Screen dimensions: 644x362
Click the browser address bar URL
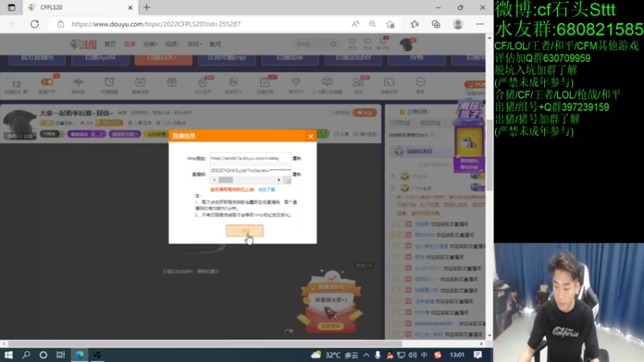[156, 24]
